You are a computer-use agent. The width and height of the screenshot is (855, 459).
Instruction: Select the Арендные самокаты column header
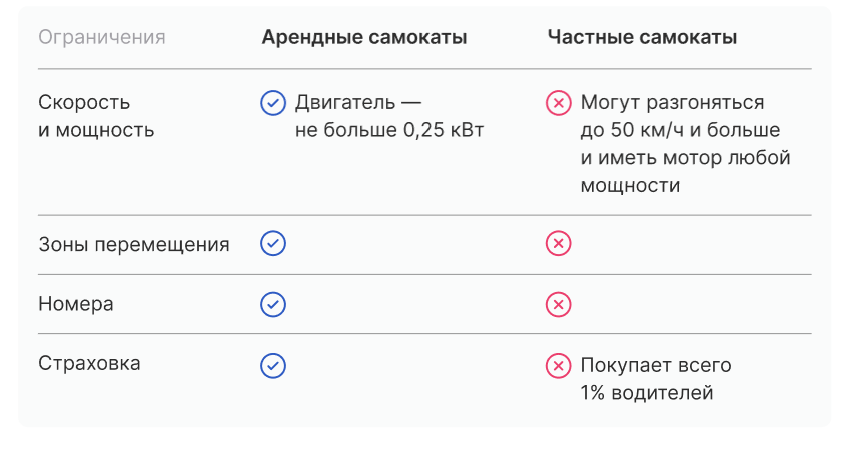coord(364,38)
